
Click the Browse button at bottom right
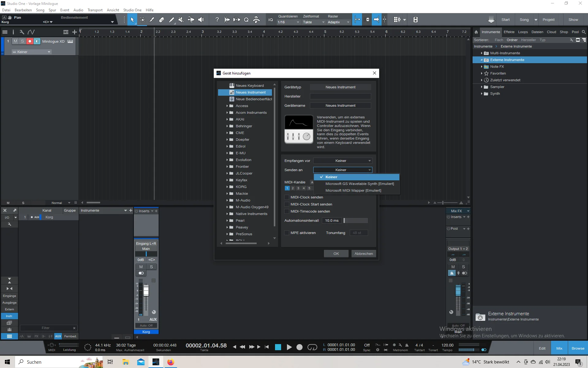(578, 348)
